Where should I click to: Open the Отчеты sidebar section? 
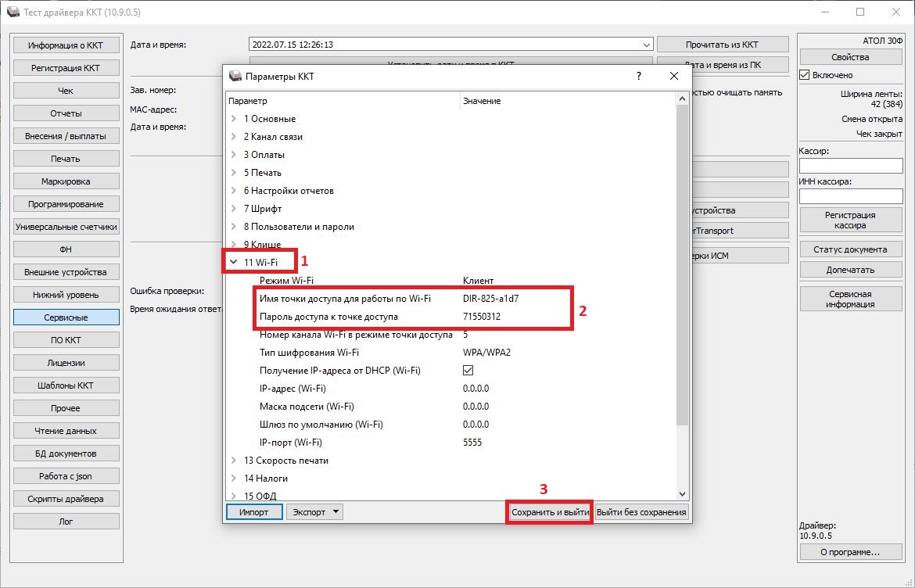pos(66,113)
